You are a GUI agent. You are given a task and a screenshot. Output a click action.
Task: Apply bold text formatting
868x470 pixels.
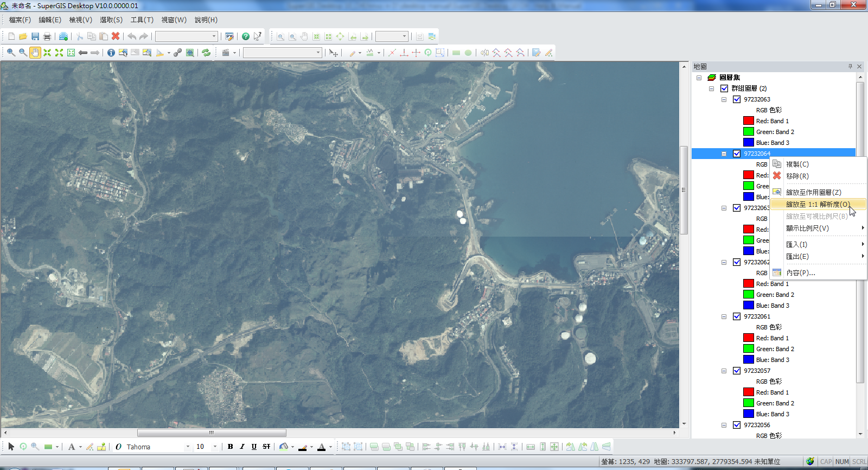pos(230,447)
